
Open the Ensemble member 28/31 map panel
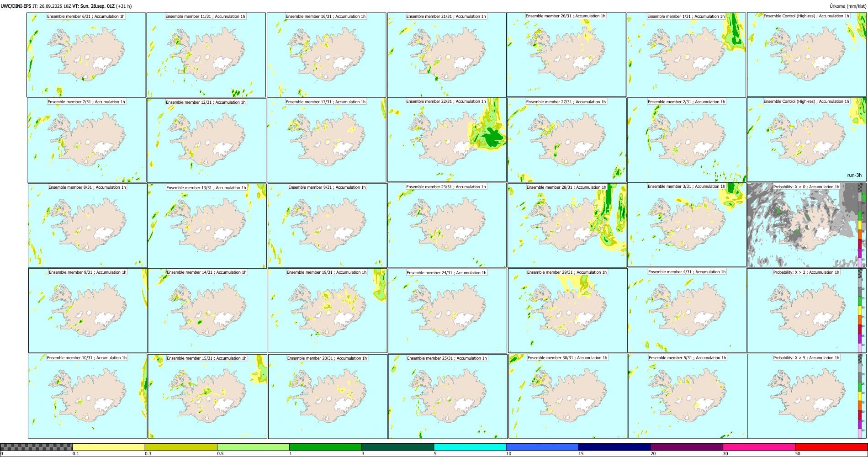coord(567,225)
